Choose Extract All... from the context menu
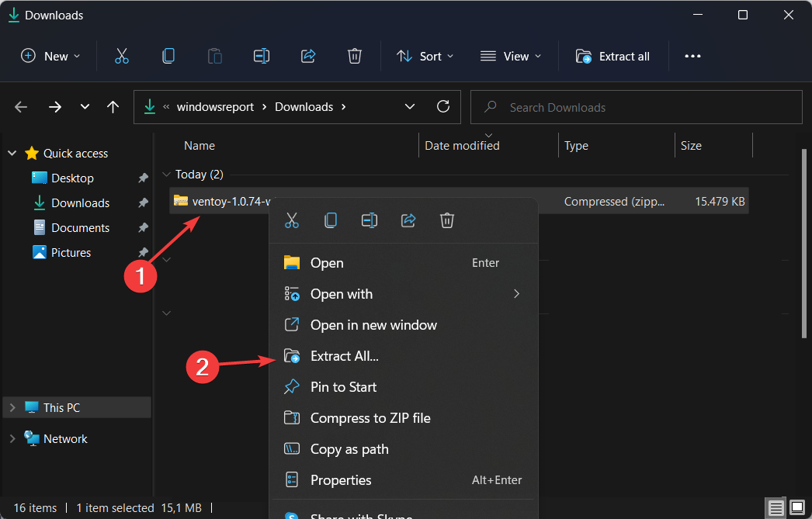 344,356
